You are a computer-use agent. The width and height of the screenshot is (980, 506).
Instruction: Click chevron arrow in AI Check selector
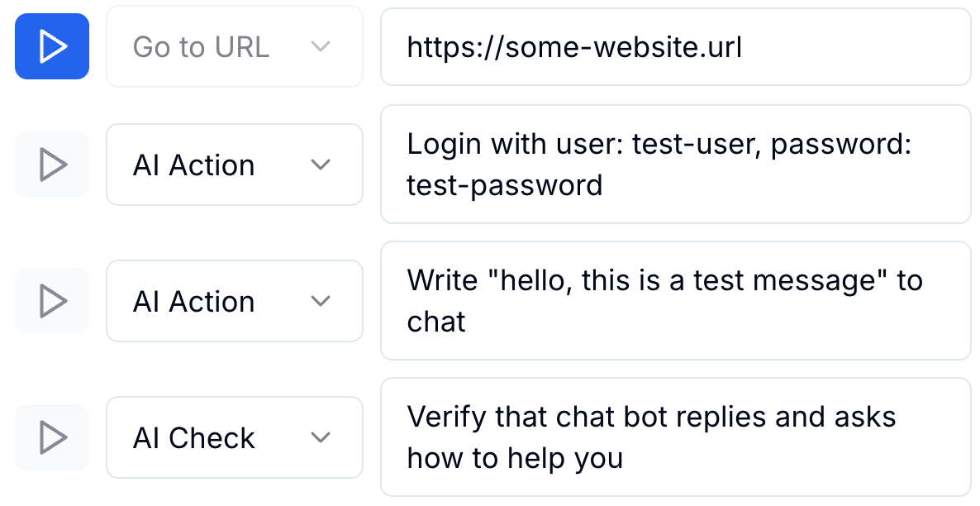pos(320,437)
